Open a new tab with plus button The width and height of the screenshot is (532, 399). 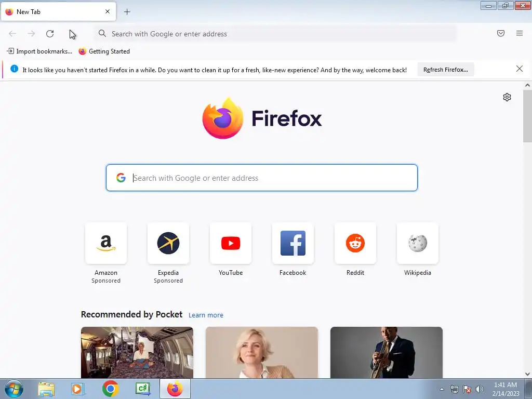(x=127, y=12)
